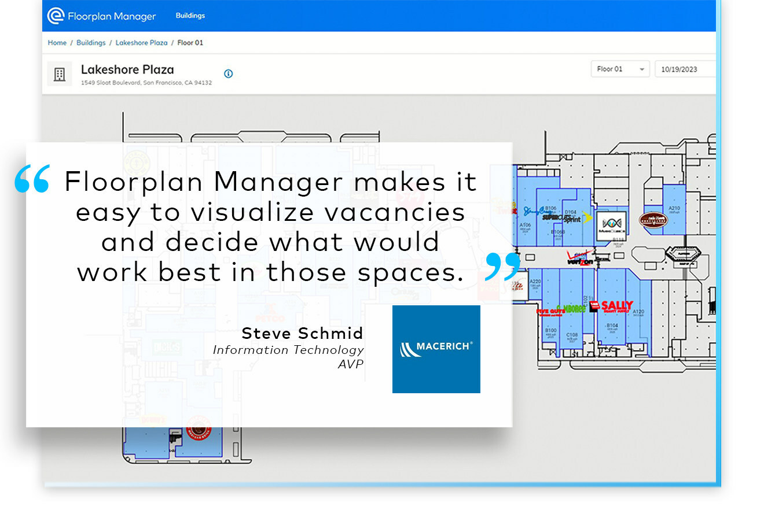Click the Lakeshore Plaza building title
The image size is (764, 532).
[127, 70]
